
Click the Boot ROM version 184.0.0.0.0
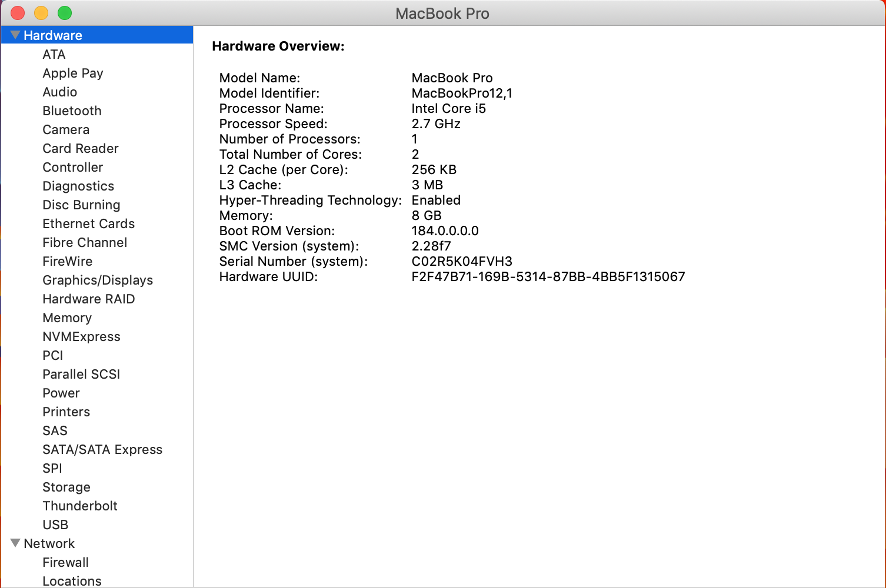[445, 230]
